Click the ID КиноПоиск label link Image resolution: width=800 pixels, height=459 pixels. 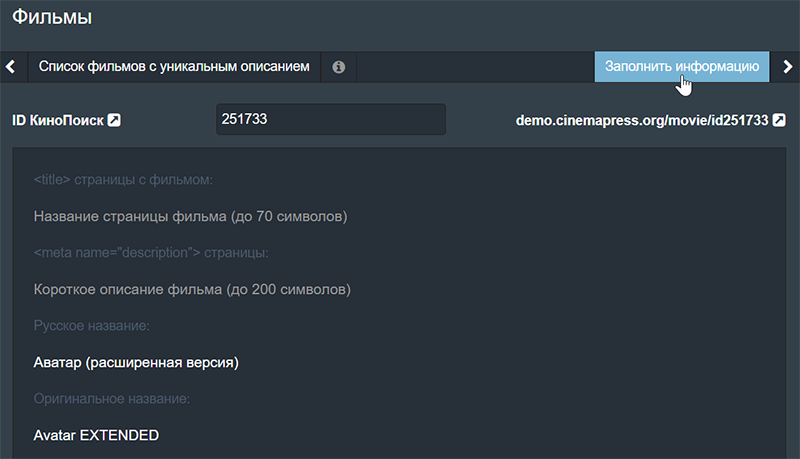(58, 120)
